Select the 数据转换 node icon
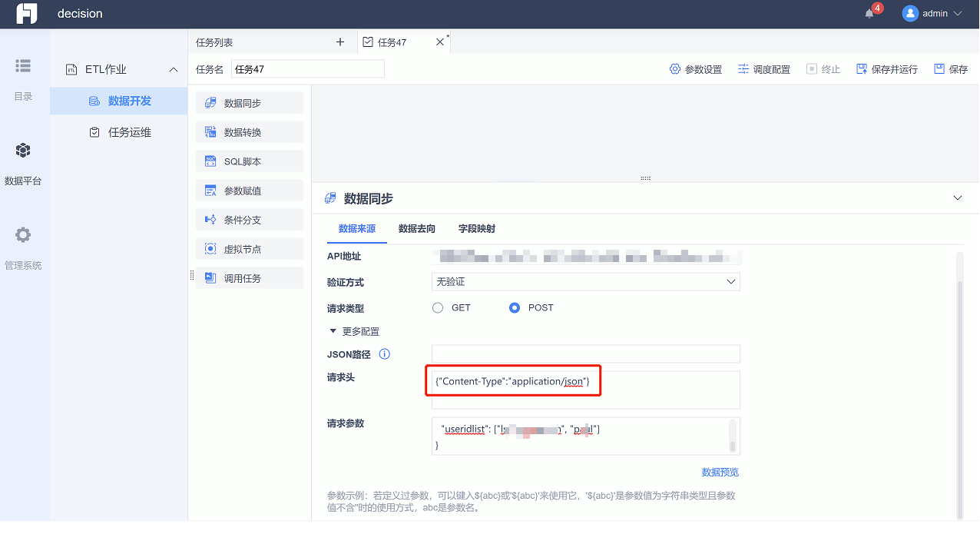The height and width of the screenshot is (541, 980). coord(210,132)
